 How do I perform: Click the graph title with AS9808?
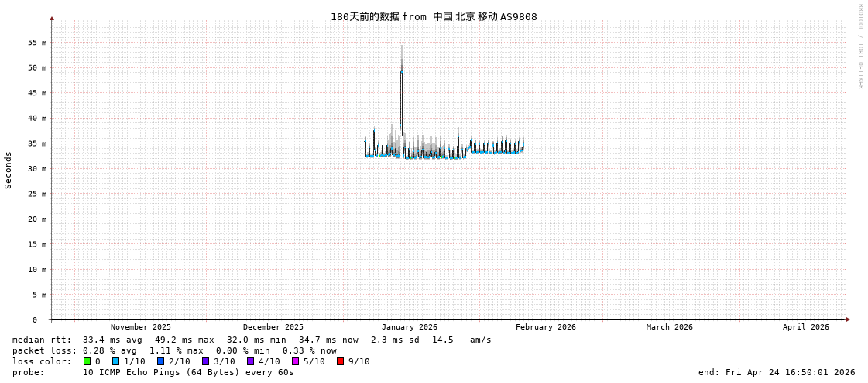click(x=434, y=17)
